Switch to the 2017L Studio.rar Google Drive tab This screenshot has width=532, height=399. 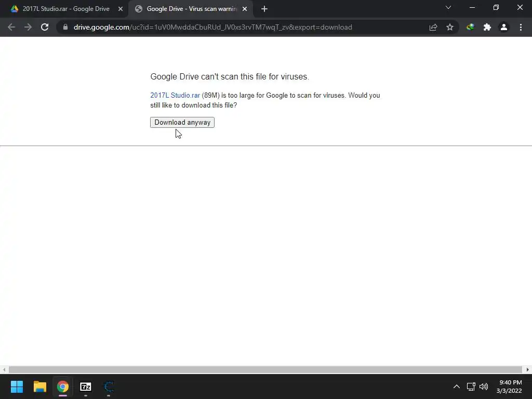(x=66, y=9)
